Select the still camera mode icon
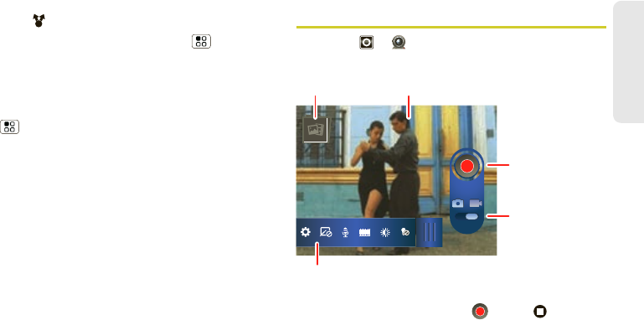 point(457,203)
